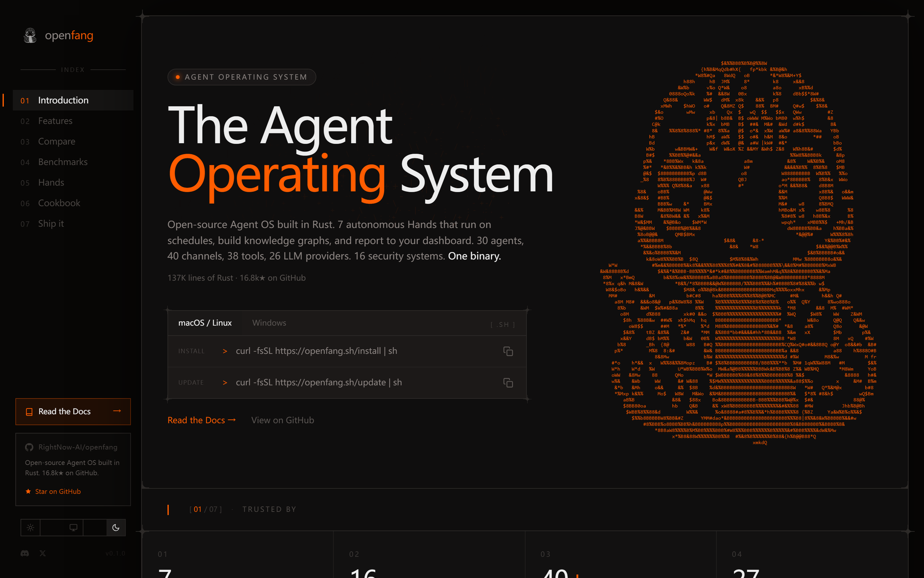Click the AGENT OPERATING SYSTEM badge

click(242, 77)
